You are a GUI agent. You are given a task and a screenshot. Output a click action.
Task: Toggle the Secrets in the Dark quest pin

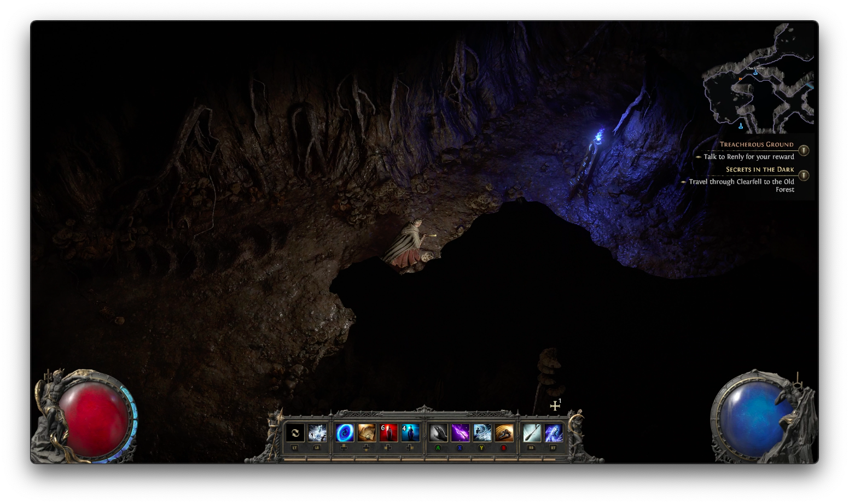click(x=804, y=175)
